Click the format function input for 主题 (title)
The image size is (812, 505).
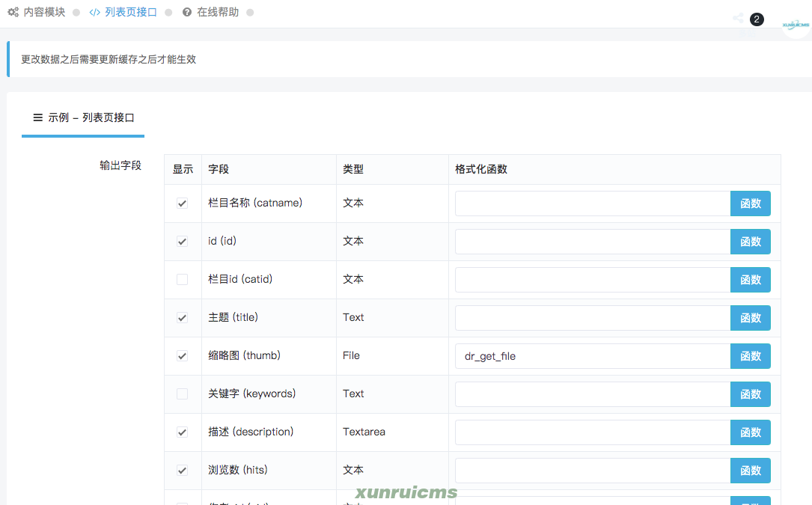click(593, 318)
